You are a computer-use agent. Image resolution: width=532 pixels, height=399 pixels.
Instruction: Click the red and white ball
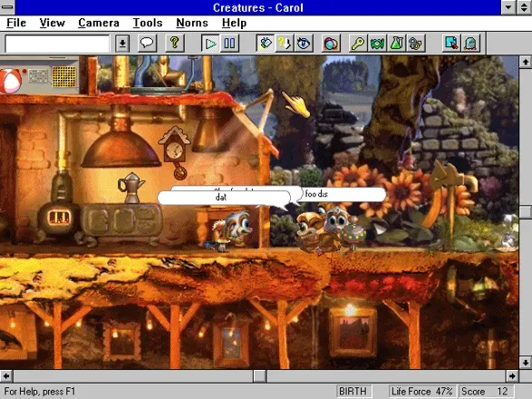point(10,81)
